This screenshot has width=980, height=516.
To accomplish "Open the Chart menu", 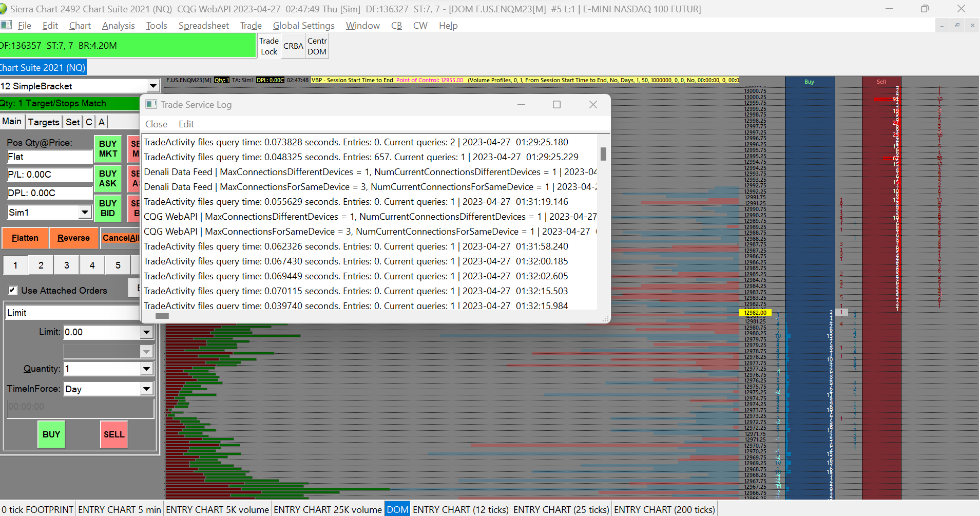I will coord(80,26).
